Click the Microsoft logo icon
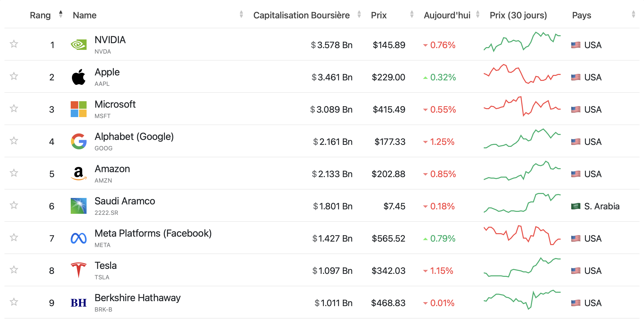644x319 pixels. 78,109
